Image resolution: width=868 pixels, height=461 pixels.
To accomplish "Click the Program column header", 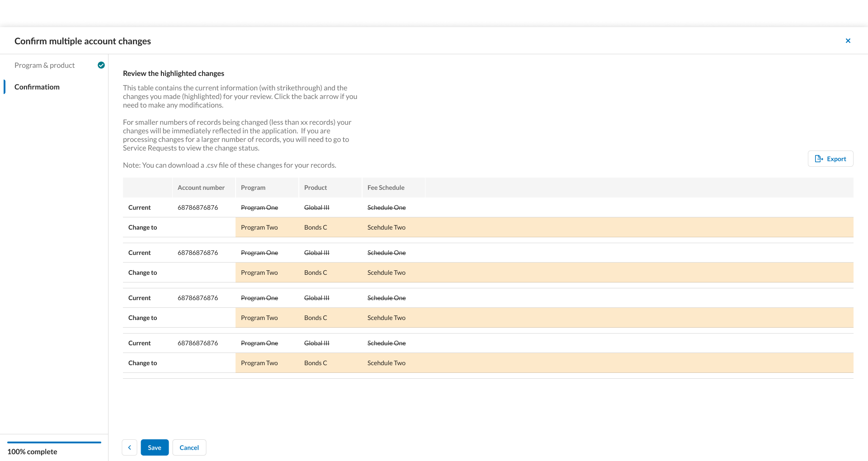I will (253, 188).
